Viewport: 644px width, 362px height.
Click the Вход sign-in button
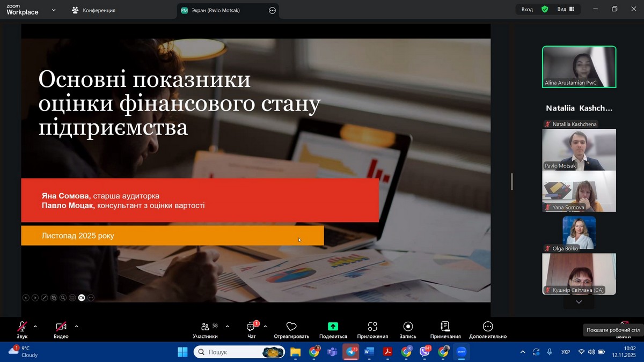click(x=527, y=9)
